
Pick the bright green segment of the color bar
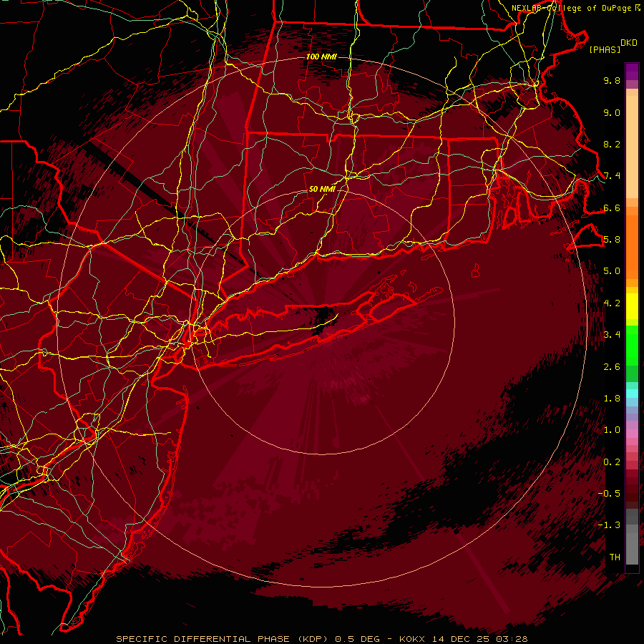tap(632, 345)
